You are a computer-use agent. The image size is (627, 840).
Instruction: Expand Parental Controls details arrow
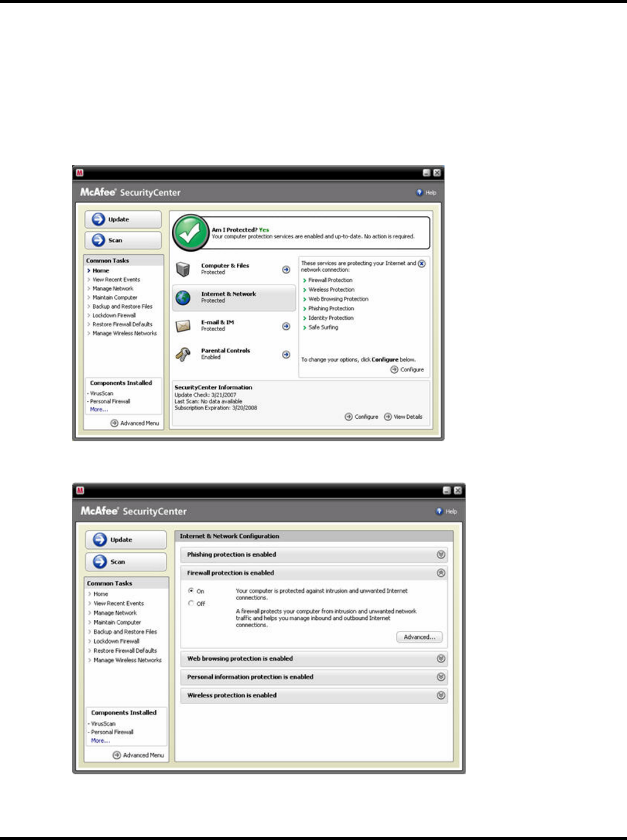click(x=286, y=354)
